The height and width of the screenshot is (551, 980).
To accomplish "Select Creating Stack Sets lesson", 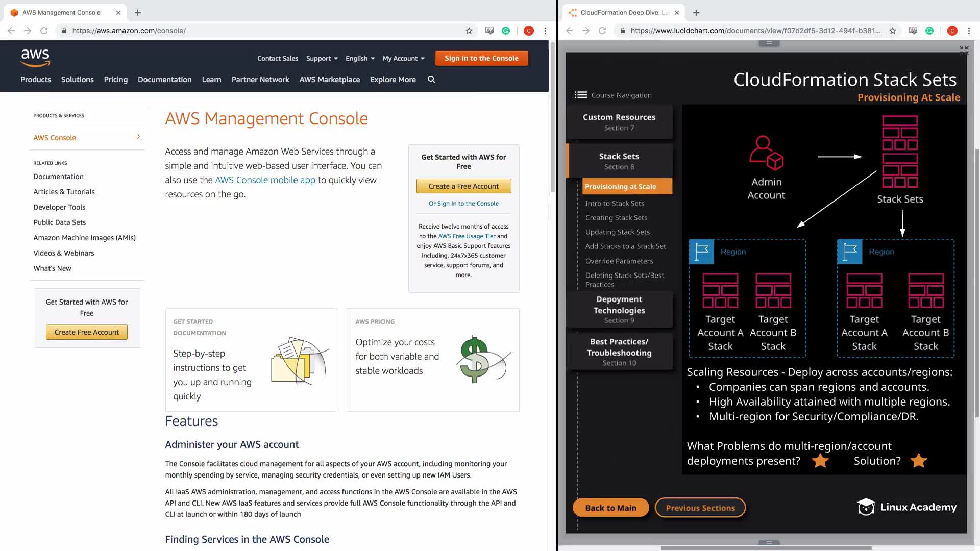I will click(x=616, y=218).
